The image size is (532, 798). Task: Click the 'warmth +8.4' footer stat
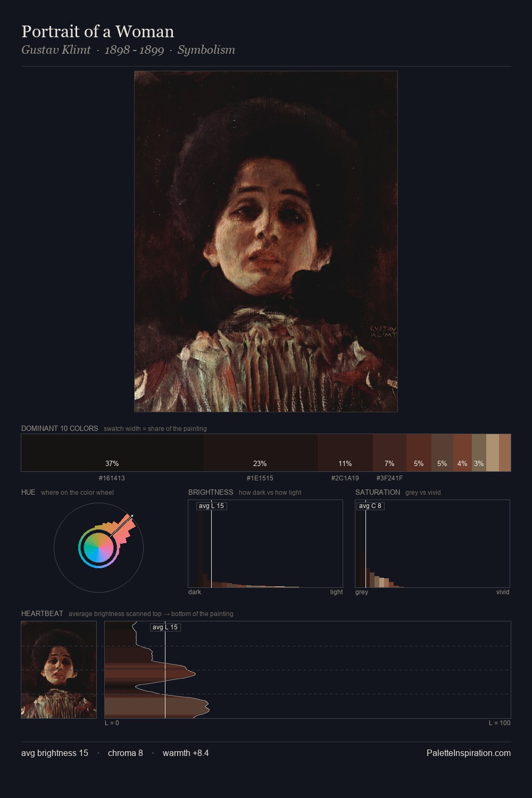pyautogui.click(x=186, y=753)
